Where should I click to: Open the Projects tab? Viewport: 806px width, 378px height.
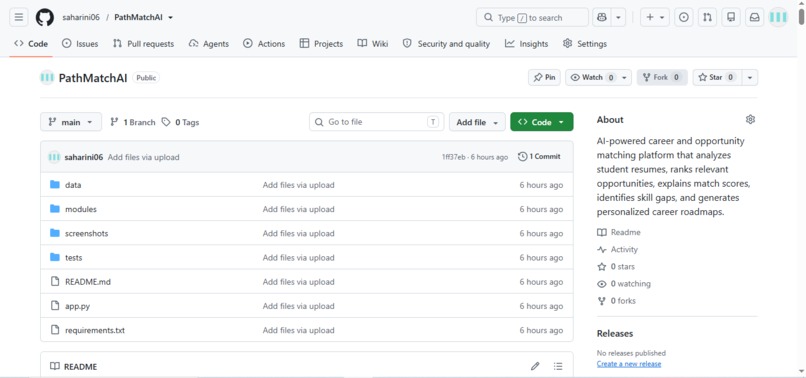tap(321, 44)
